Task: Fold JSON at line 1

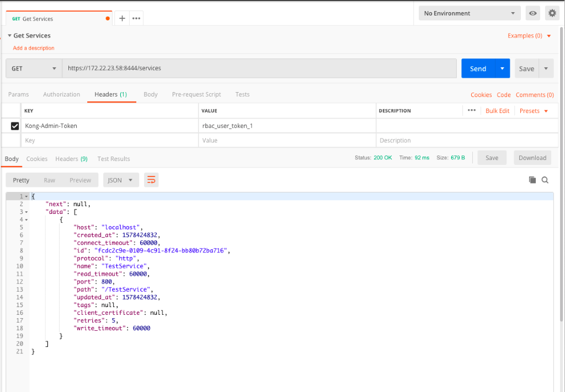Action: coord(26,196)
